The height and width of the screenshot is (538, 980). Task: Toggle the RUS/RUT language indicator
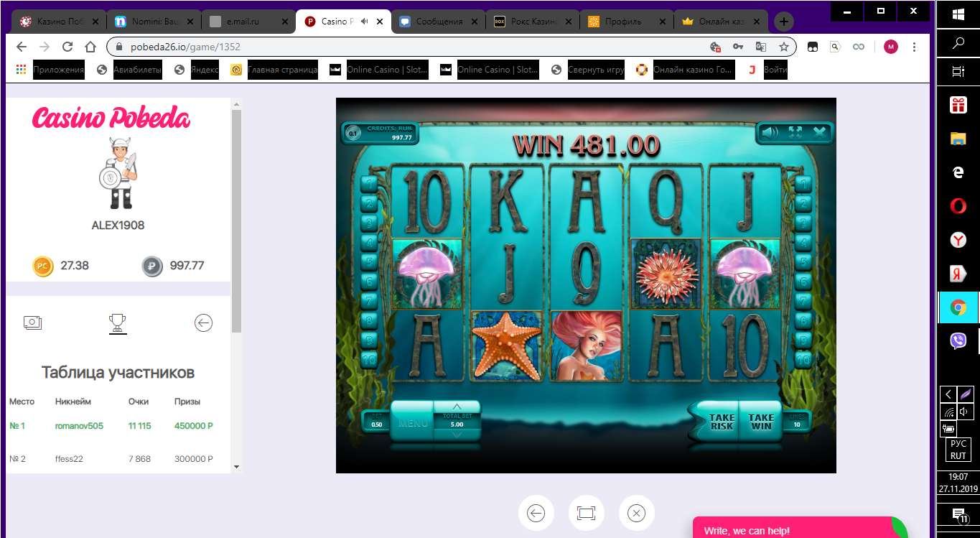click(958, 447)
